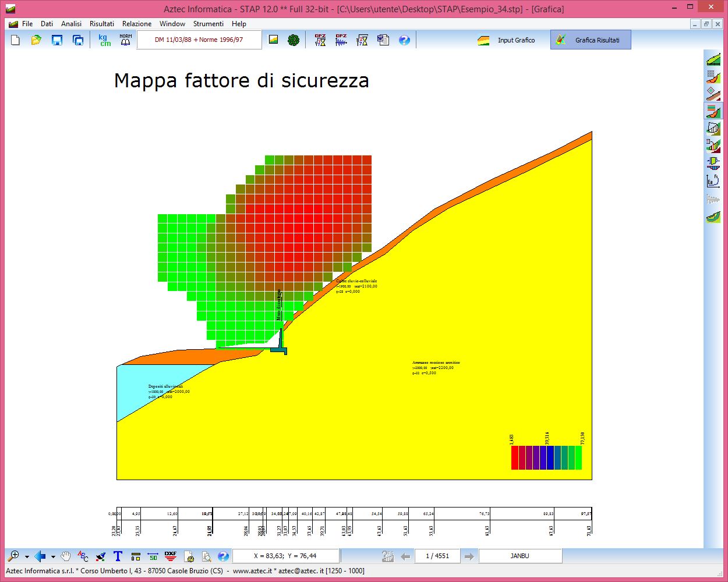The width and height of the screenshot is (728, 582).
Task: Click the kg/cm units icon
Action: point(105,40)
